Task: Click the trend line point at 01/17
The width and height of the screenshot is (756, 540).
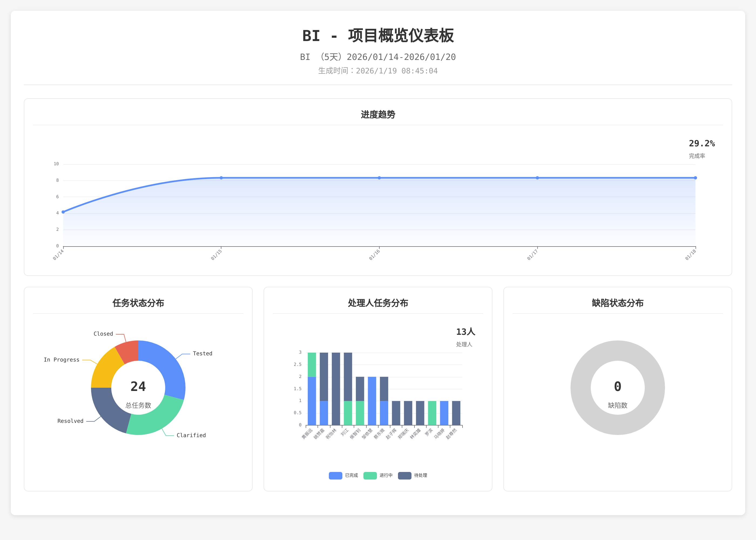Action: coord(537,178)
